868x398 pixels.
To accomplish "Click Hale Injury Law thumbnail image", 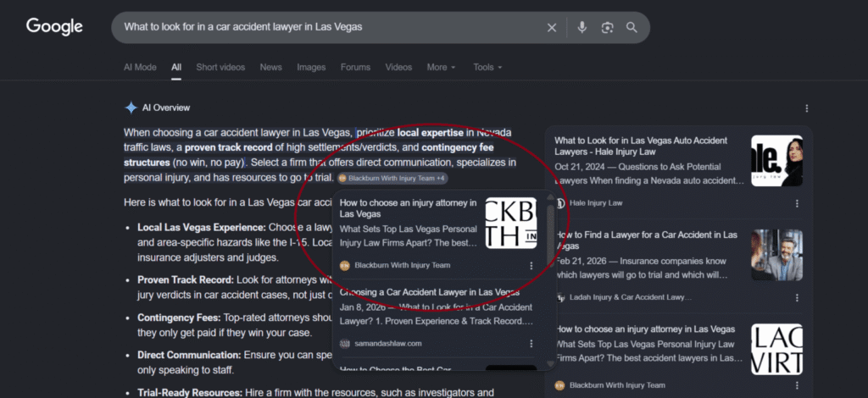I will click(x=776, y=161).
